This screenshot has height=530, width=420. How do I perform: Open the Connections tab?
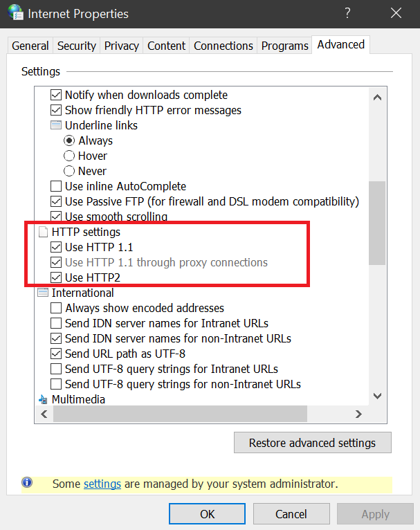coord(223,46)
